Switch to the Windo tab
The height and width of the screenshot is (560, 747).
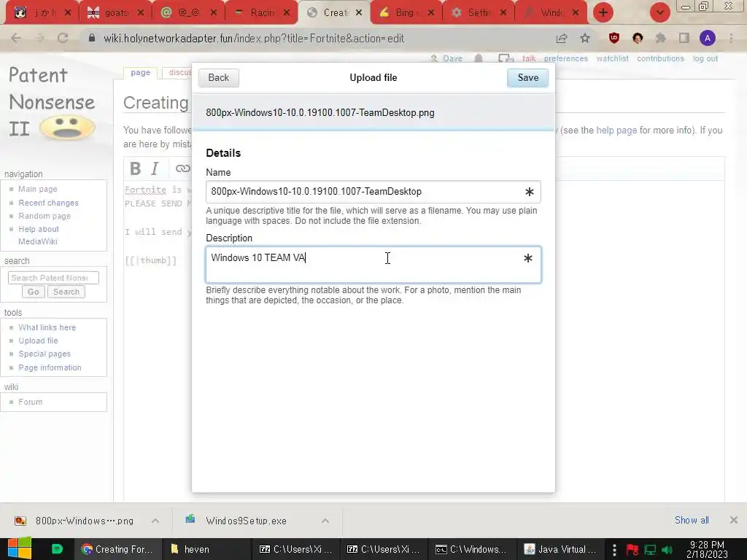click(551, 13)
